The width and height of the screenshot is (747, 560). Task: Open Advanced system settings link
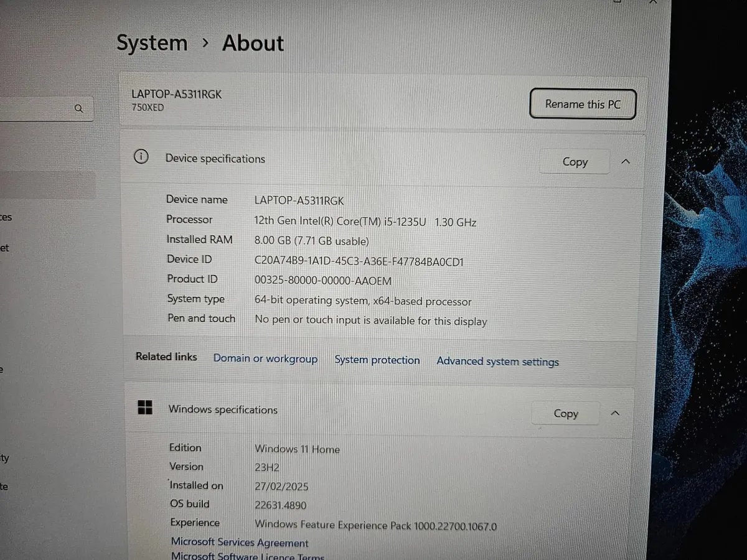[x=498, y=362]
